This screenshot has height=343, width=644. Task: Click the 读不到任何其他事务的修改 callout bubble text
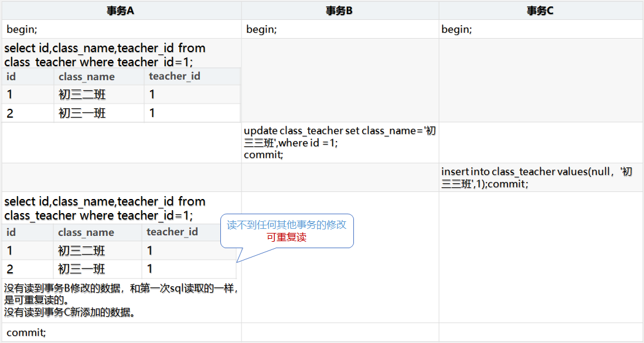pyautogui.click(x=287, y=225)
